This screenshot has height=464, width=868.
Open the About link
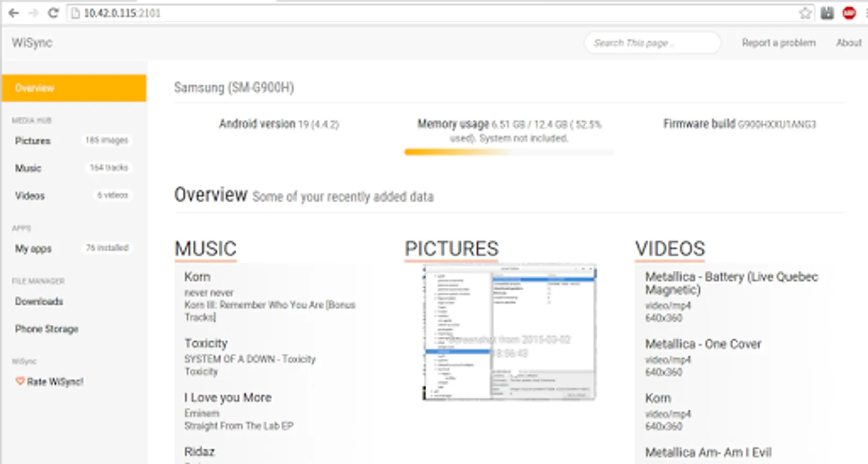click(849, 43)
